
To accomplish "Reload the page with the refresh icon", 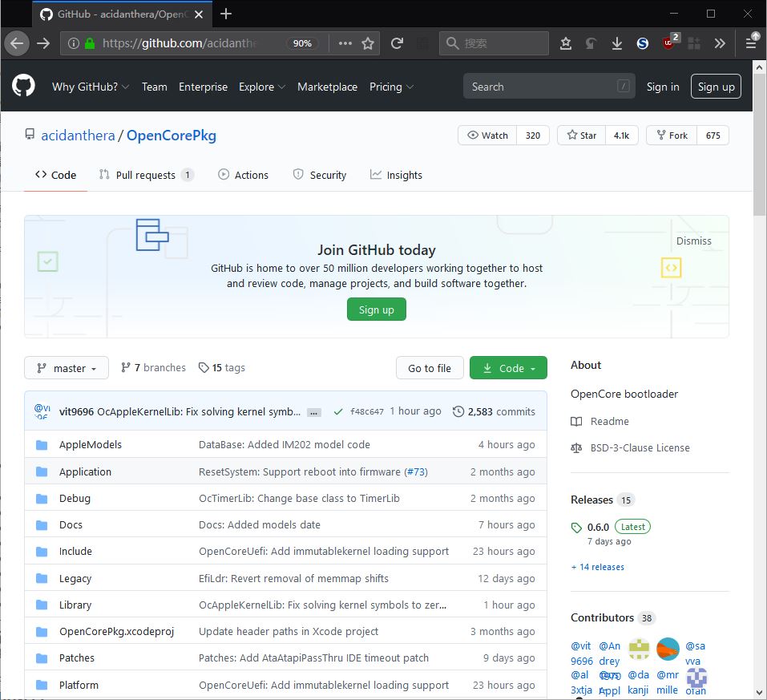I will tap(397, 43).
